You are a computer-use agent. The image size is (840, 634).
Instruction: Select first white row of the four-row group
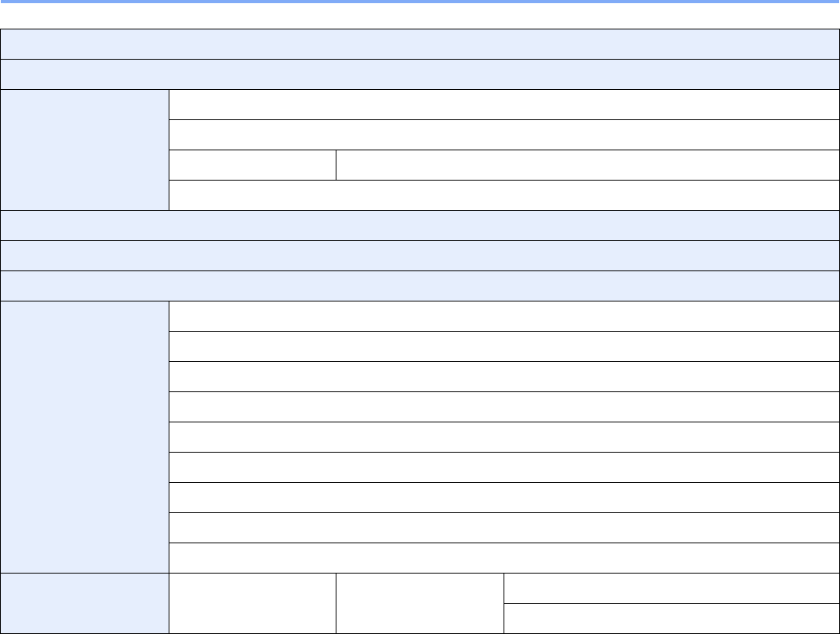click(x=504, y=104)
